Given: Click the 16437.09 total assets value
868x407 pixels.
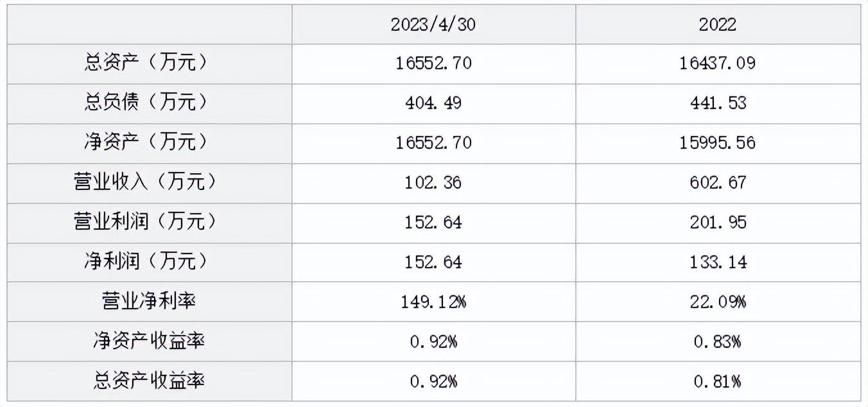Looking at the screenshot, I should tap(718, 63).
